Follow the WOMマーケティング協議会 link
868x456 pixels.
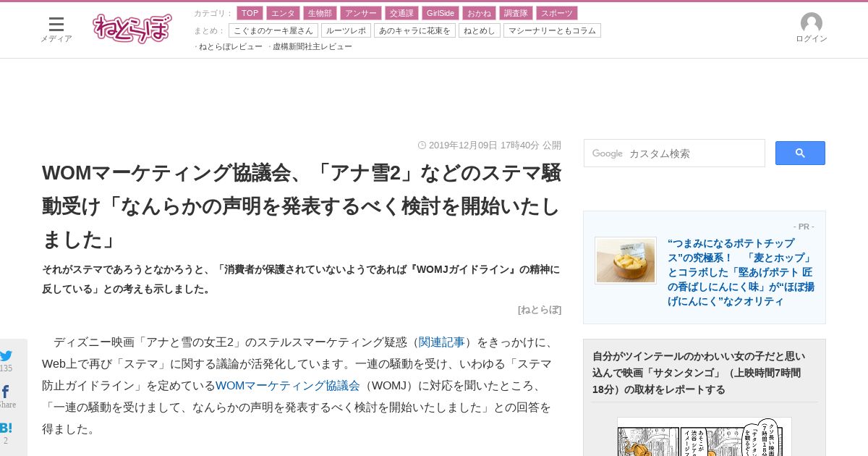pyautogui.click(x=287, y=385)
